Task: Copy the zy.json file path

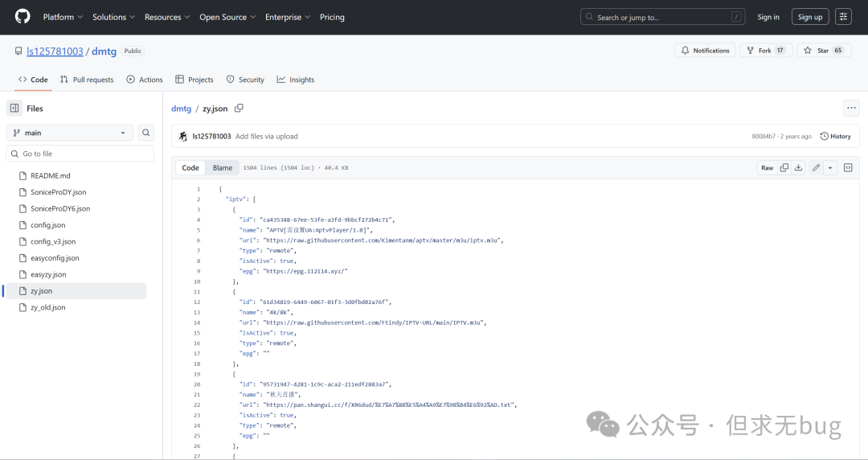Action: 239,109
